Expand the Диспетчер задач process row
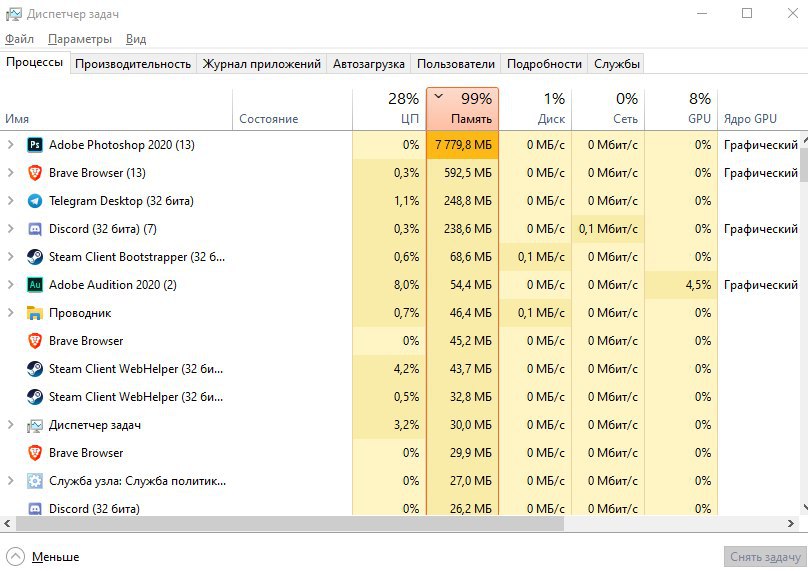808x571 pixels. click(x=10, y=425)
